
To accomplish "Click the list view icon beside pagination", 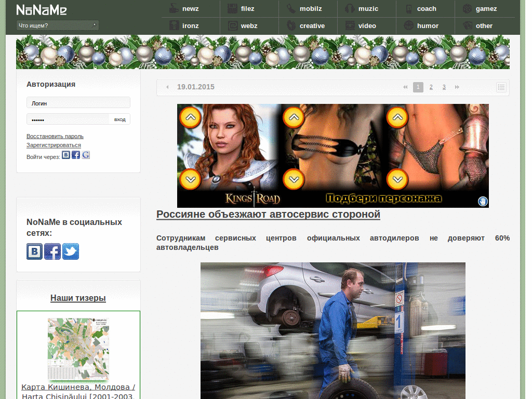I will [x=501, y=87].
